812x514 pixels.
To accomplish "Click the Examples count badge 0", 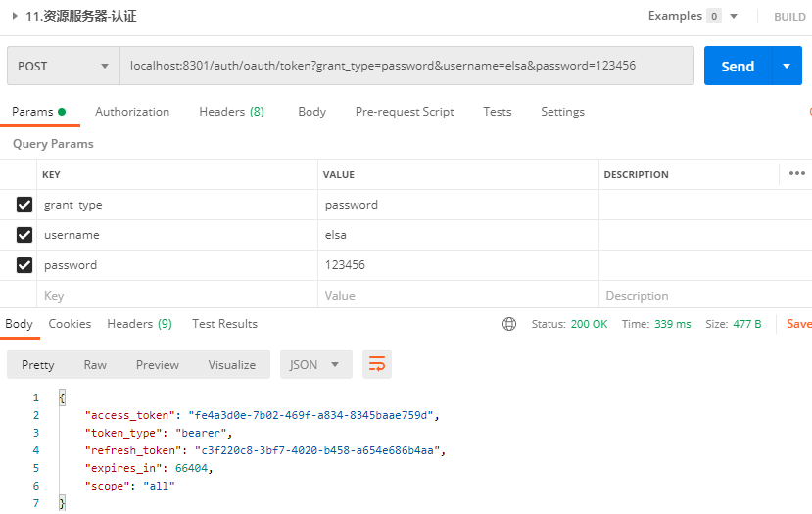I will pyautogui.click(x=714, y=16).
